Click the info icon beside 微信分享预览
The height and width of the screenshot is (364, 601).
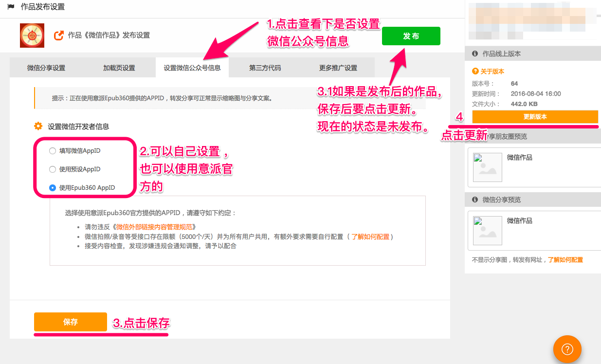(x=475, y=200)
